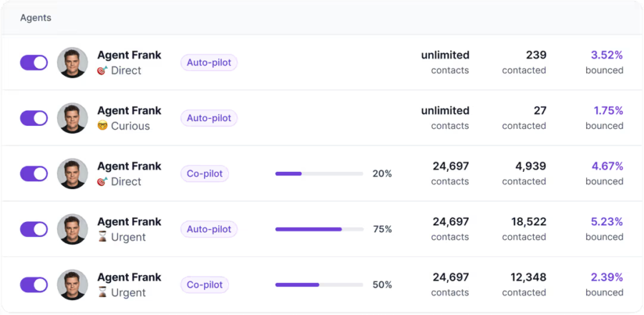Click the Agents section header
This screenshot has width=644, height=315.
pyautogui.click(x=36, y=18)
